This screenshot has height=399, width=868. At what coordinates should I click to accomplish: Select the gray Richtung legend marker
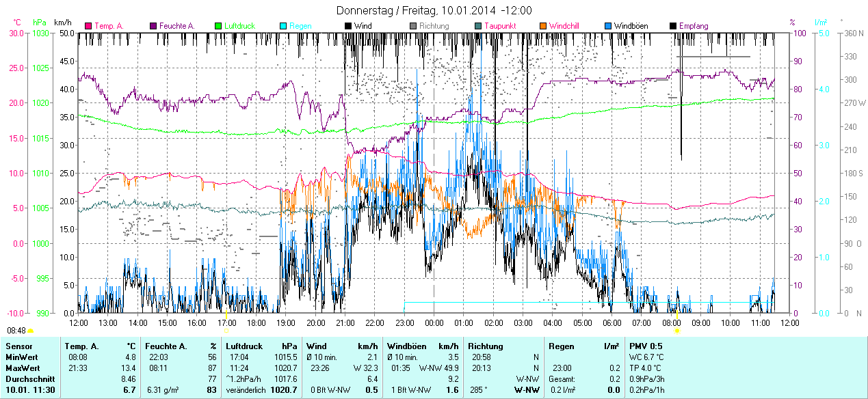pyautogui.click(x=413, y=26)
